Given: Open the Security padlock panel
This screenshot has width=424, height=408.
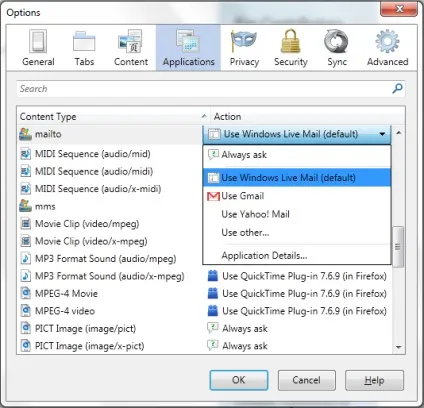Looking at the screenshot, I should (291, 48).
